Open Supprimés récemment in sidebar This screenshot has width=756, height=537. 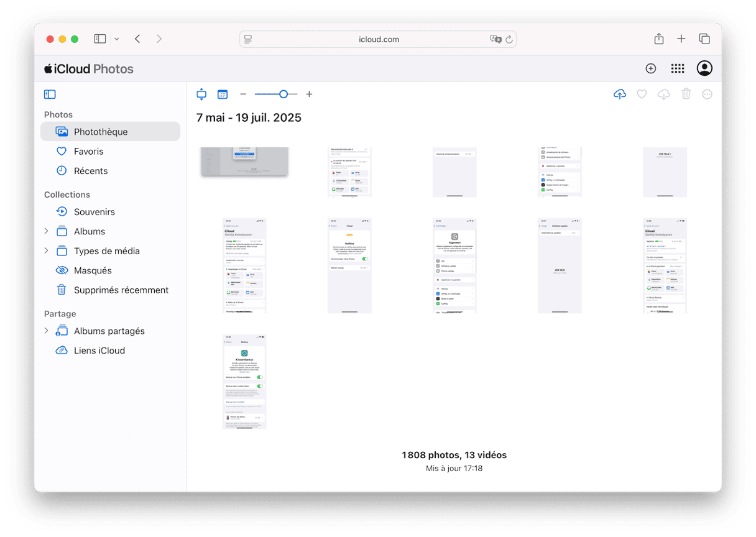pos(121,290)
